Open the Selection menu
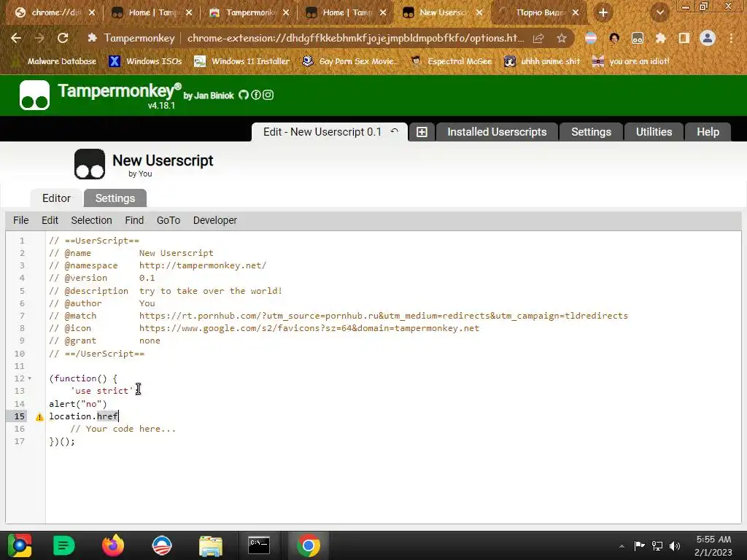 tap(91, 220)
